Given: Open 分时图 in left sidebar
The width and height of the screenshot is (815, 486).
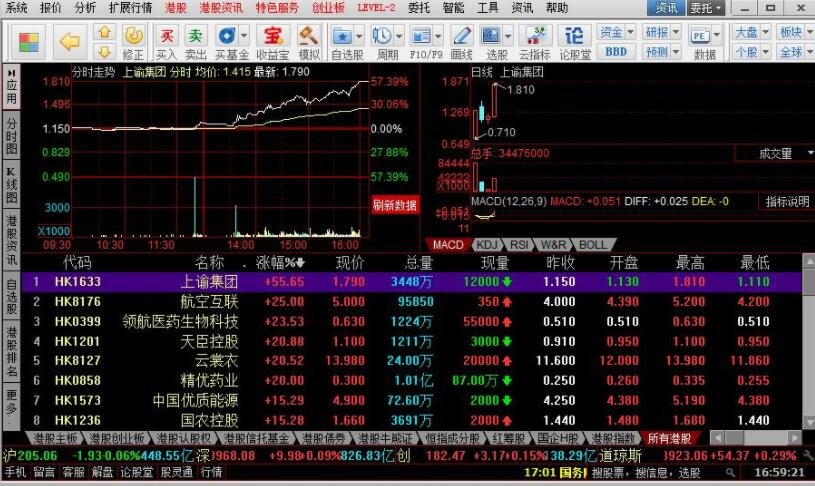Looking at the screenshot, I should [x=11, y=136].
